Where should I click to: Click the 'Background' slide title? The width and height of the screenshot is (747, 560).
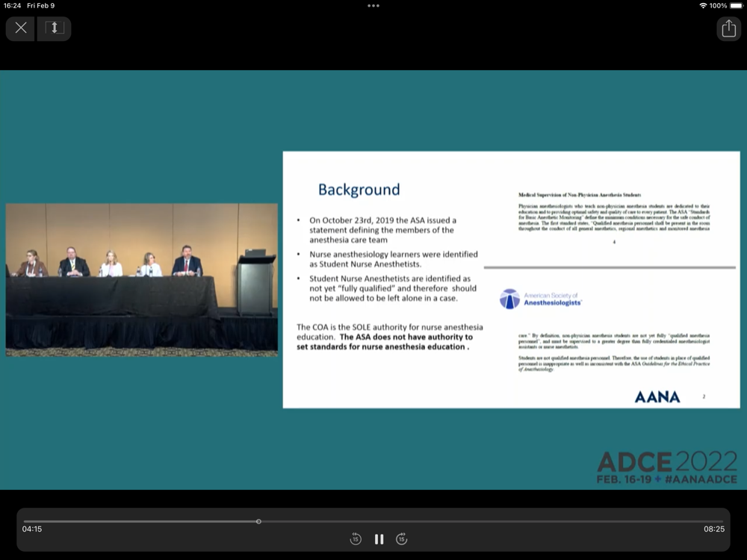[359, 190]
